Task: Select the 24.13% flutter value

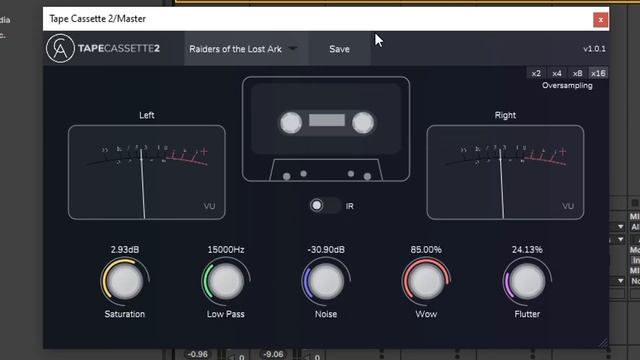Action: (x=527, y=249)
